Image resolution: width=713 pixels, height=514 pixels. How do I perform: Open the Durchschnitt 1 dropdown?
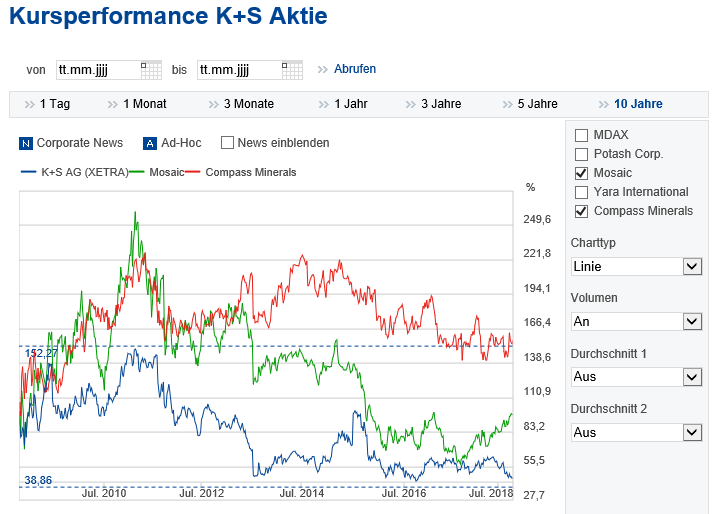pyautogui.click(x=692, y=377)
